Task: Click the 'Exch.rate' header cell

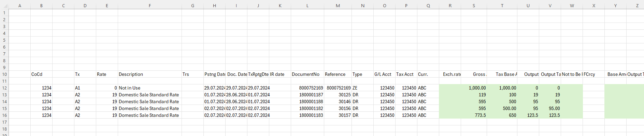Action: coord(450,74)
